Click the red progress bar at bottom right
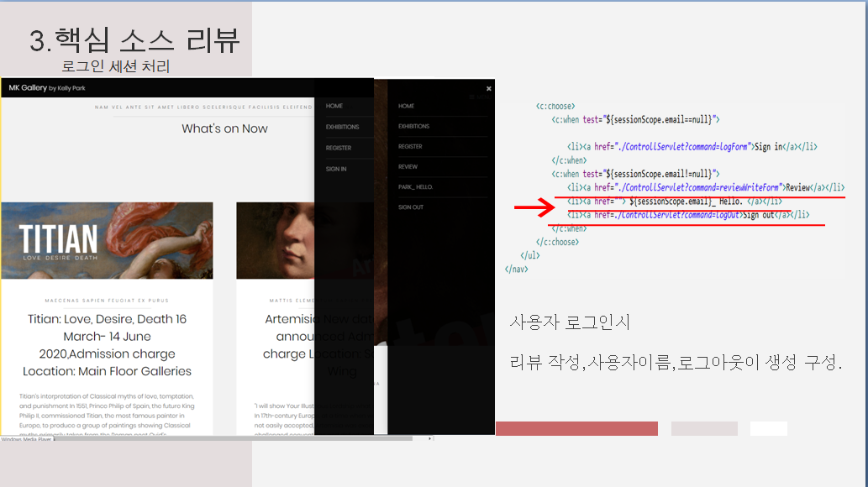Screen dimensions: 868x487 [577, 428]
